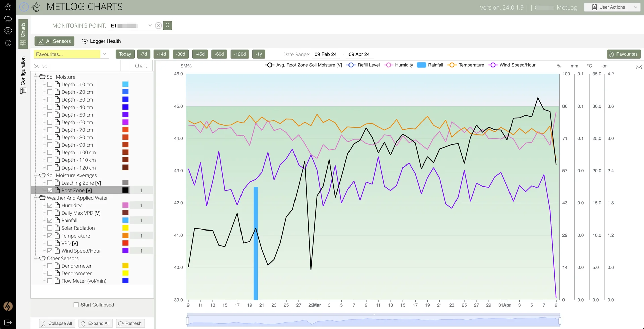The width and height of the screenshot is (644, 329).
Task: Click the Temperature orange color swatch
Action: 125,236
